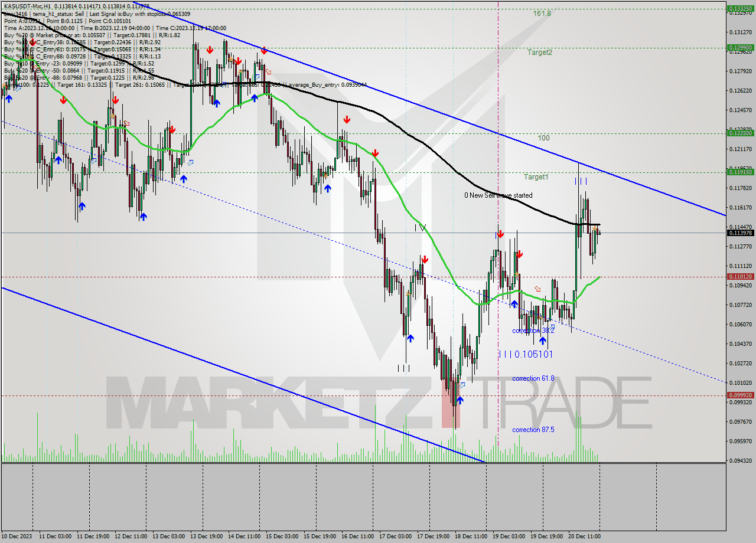Screen dimensions: 756x543
Task: Click the '17 Dec 03:00' time axis label
Action: point(396,537)
